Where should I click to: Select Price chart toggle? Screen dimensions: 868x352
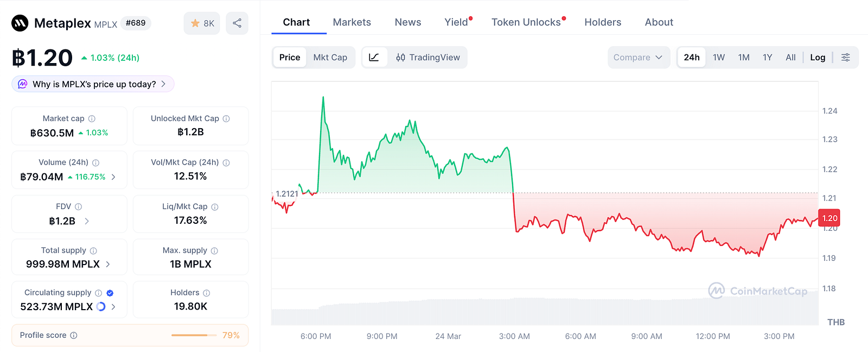[290, 58]
